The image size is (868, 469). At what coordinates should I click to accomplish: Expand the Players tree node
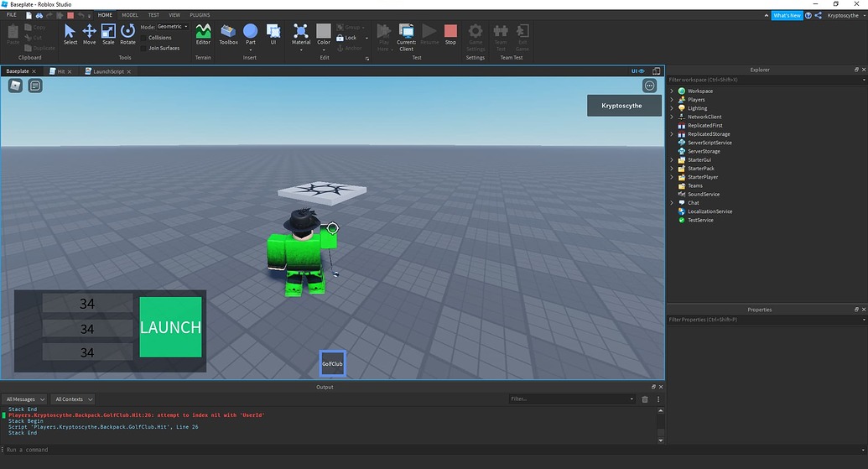coord(672,100)
